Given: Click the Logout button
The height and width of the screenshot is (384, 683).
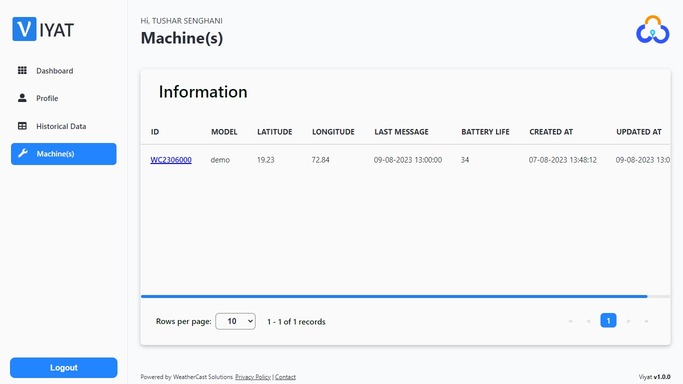Looking at the screenshot, I should pyautogui.click(x=64, y=367).
